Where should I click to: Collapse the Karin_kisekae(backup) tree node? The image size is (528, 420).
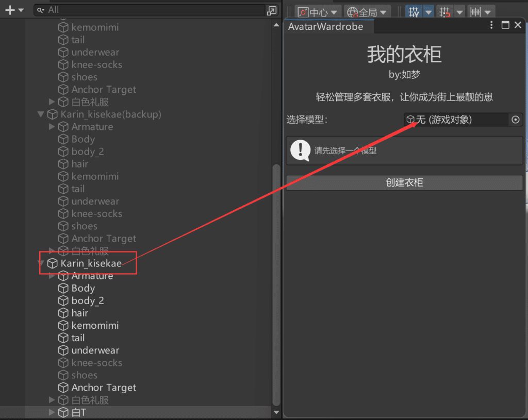pos(41,114)
